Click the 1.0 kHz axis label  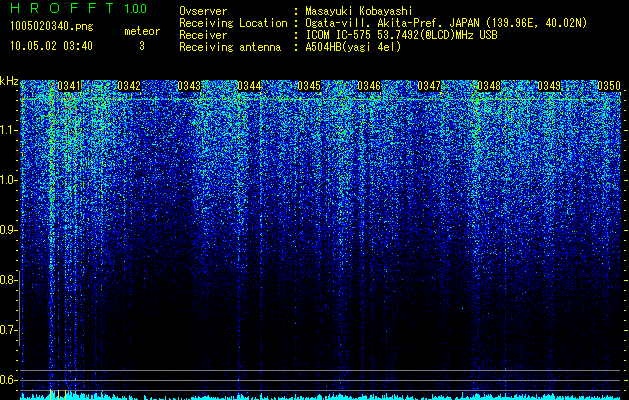click(x=7, y=180)
